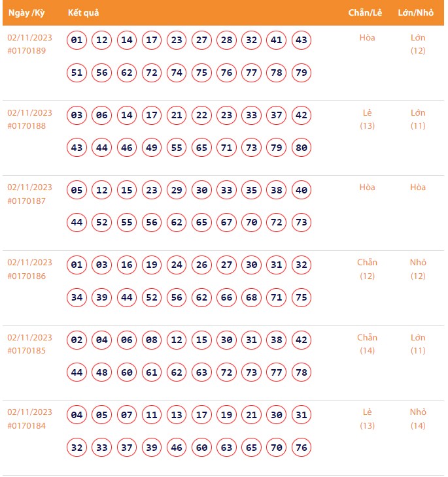The height and width of the screenshot is (477, 448).
Task: Select ball 76 in draw #0170184
Action: coord(302,448)
